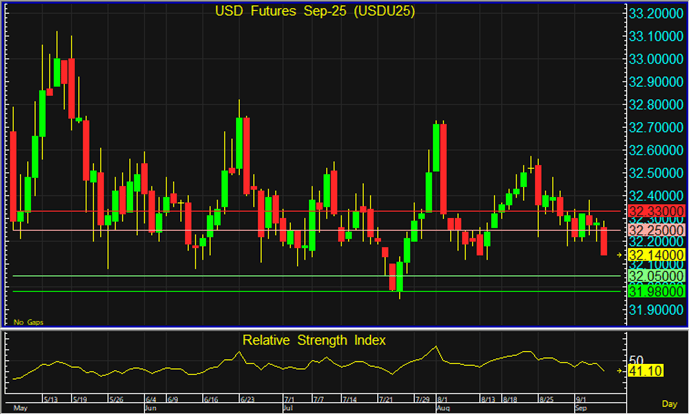The image size is (690, 415).
Task: Select the 31.9800 green price label
Action: 656,291
